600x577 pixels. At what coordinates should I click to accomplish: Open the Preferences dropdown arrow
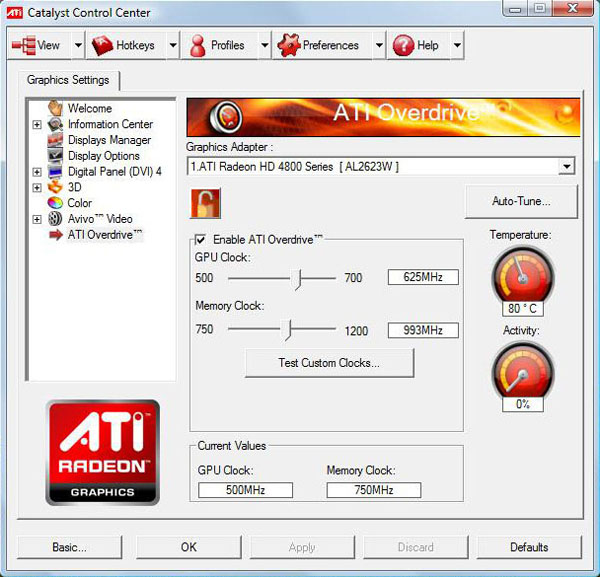point(379,45)
